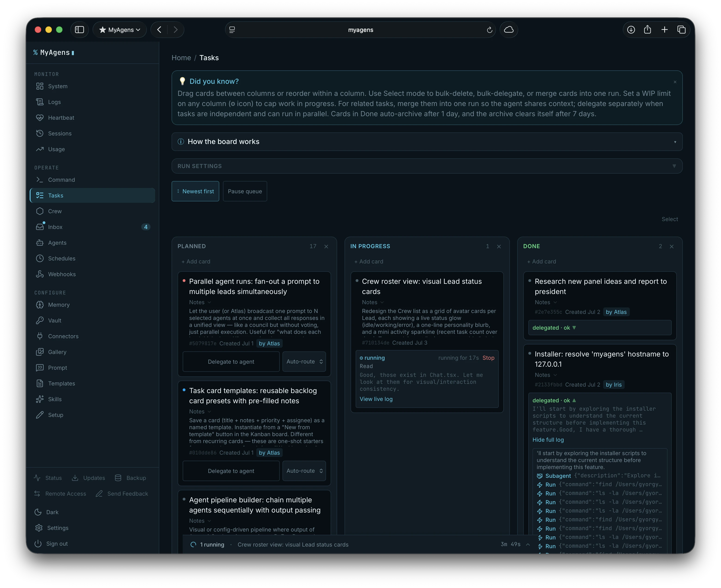Open the Gallery page
Screen dimensions: 721x588
pyautogui.click(x=92, y=352)
